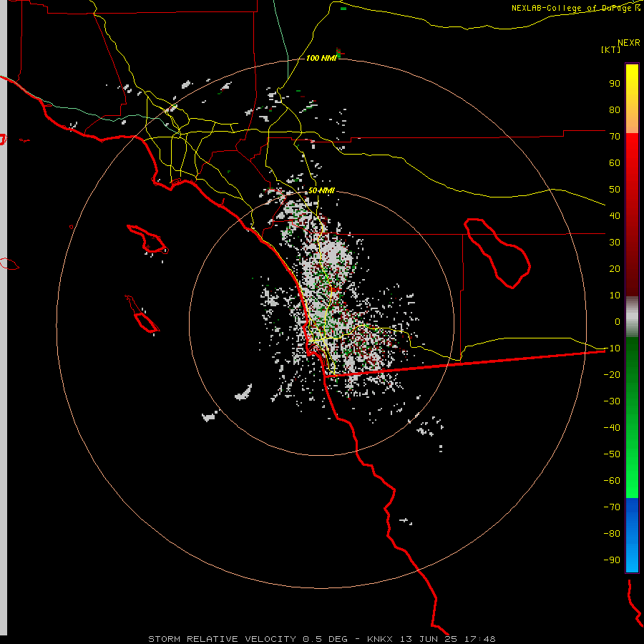Viewport: 644px width, 644px height.
Task: Click the 50 NMI range ring label
Action: click(321, 190)
